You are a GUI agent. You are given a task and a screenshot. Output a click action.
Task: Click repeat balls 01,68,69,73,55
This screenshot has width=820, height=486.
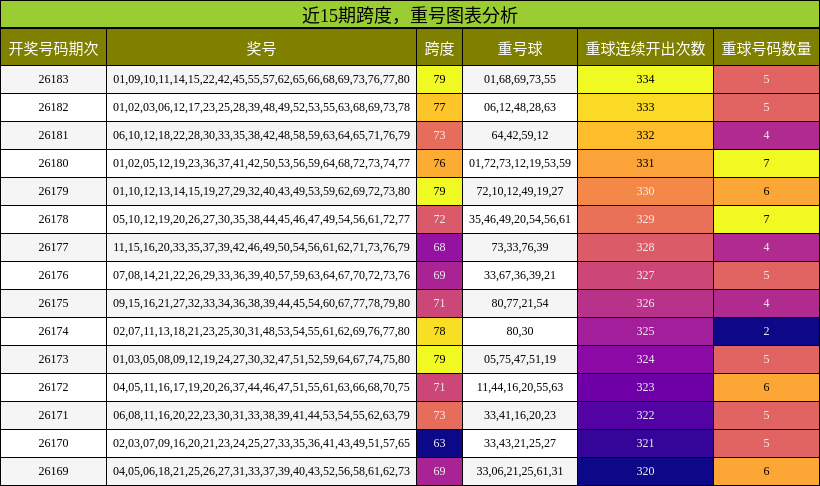coord(520,80)
